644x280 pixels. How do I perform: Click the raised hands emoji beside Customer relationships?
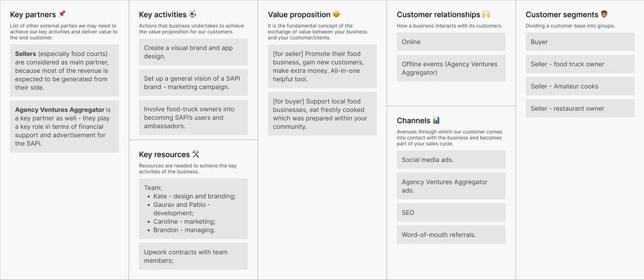click(x=486, y=14)
